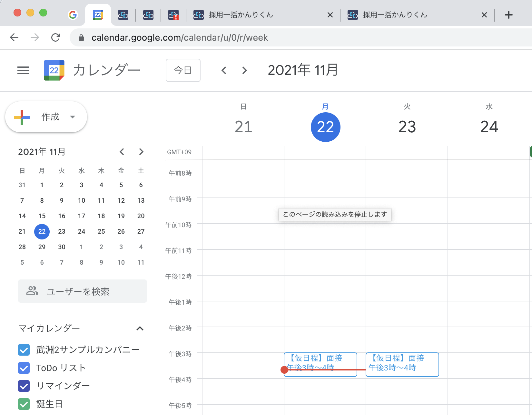Click the extension icon with red alert badge
532x415 pixels.
point(173,15)
